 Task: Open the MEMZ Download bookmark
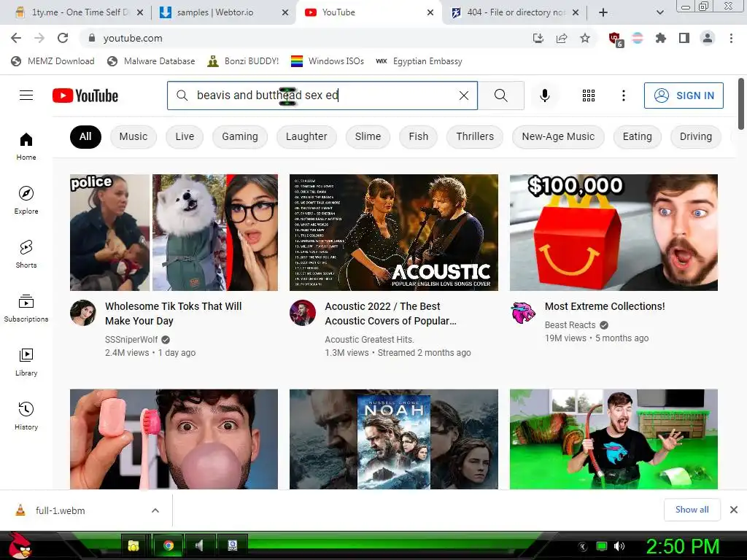pyautogui.click(x=53, y=61)
